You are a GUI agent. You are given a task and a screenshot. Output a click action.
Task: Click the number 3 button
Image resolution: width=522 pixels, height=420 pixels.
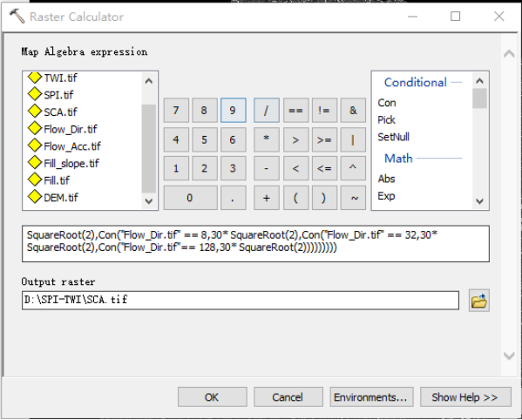[233, 168]
